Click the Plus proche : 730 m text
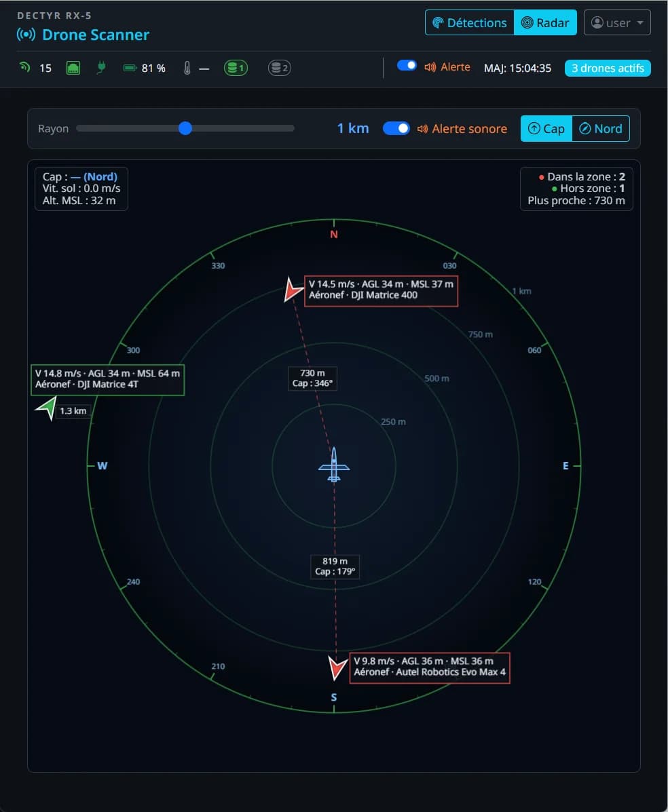This screenshot has width=668, height=812. pos(576,201)
